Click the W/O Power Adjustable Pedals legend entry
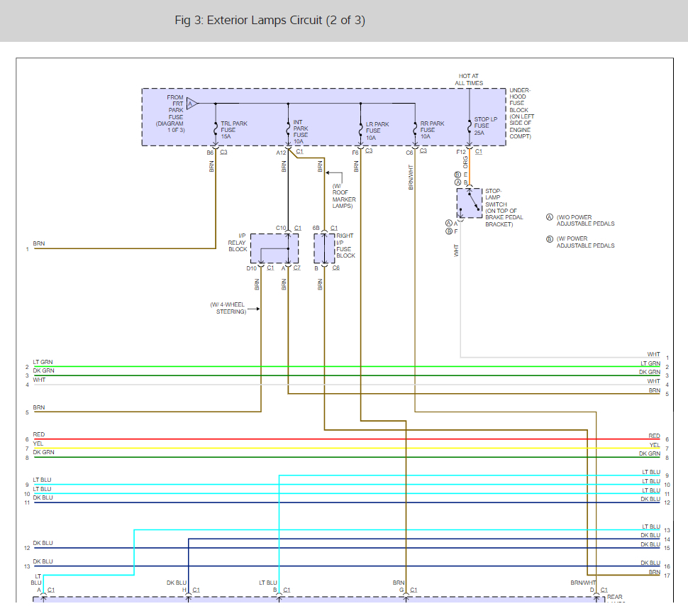688x616 pixels. click(x=584, y=221)
